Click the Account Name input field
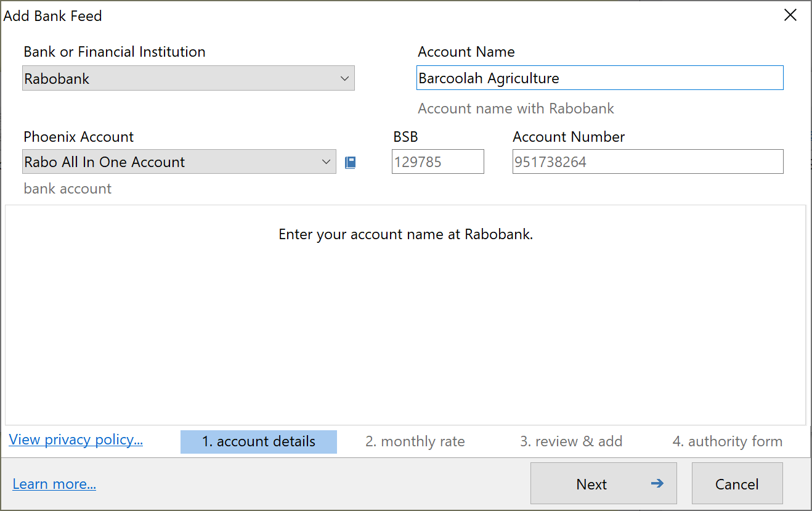The height and width of the screenshot is (511, 812). pyautogui.click(x=600, y=78)
